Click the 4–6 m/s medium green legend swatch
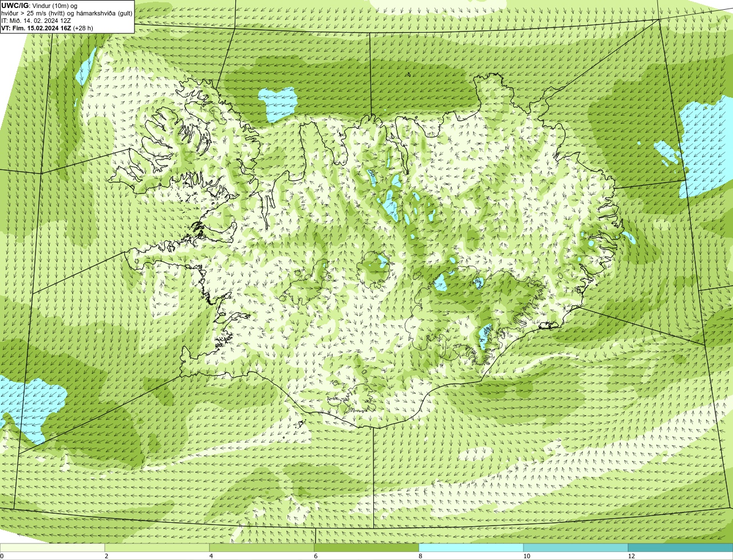The width and height of the screenshot is (733, 560). tap(262, 547)
